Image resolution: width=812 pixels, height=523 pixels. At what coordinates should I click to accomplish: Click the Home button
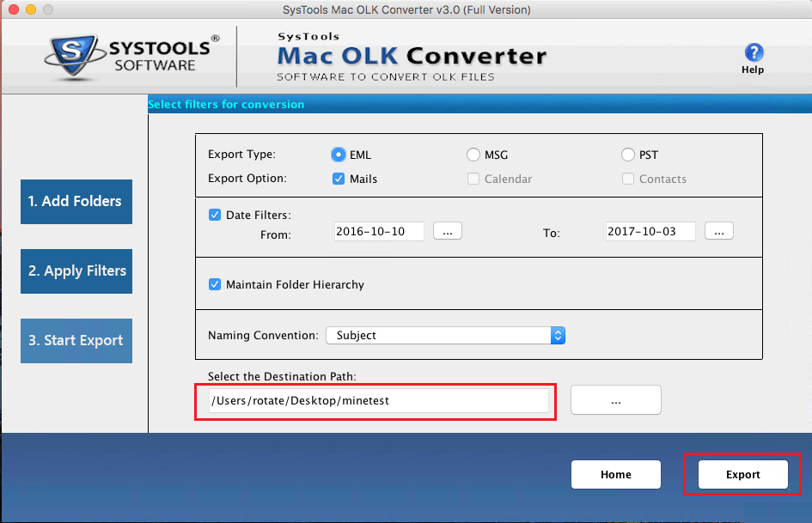pos(616,474)
